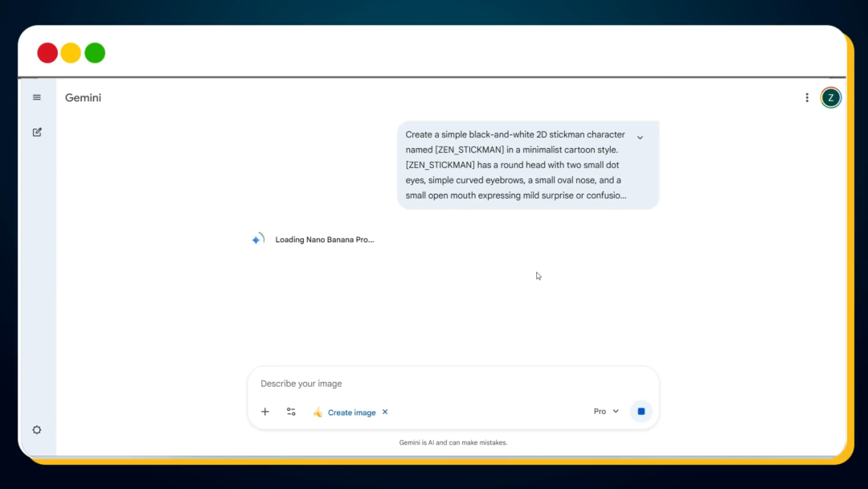The width and height of the screenshot is (868, 489).
Task: Open the three-dot more options menu
Action: (807, 98)
